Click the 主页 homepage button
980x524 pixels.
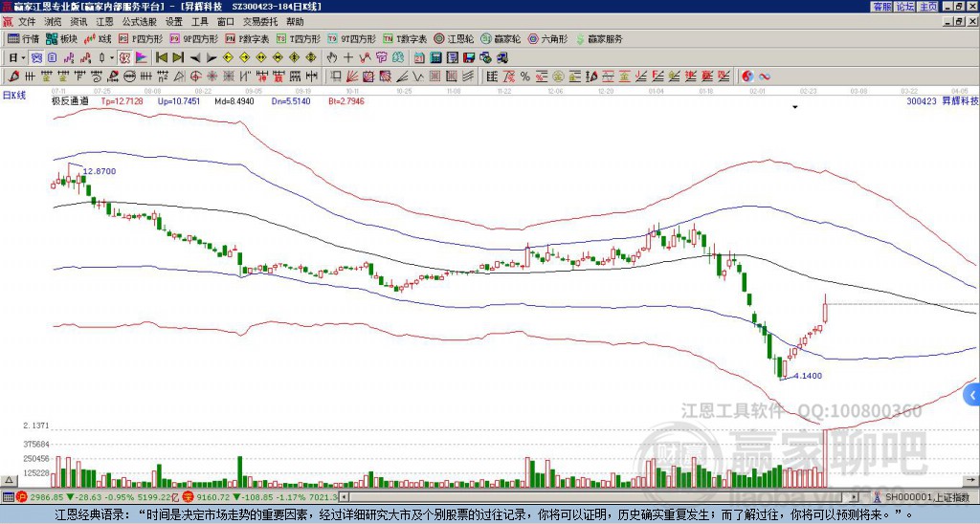click(x=928, y=7)
